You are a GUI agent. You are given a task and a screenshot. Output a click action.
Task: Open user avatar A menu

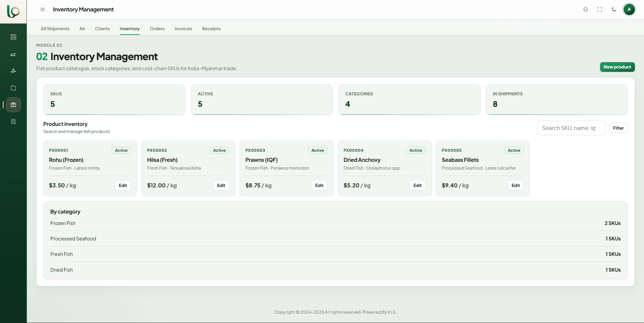(x=629, y=9)
